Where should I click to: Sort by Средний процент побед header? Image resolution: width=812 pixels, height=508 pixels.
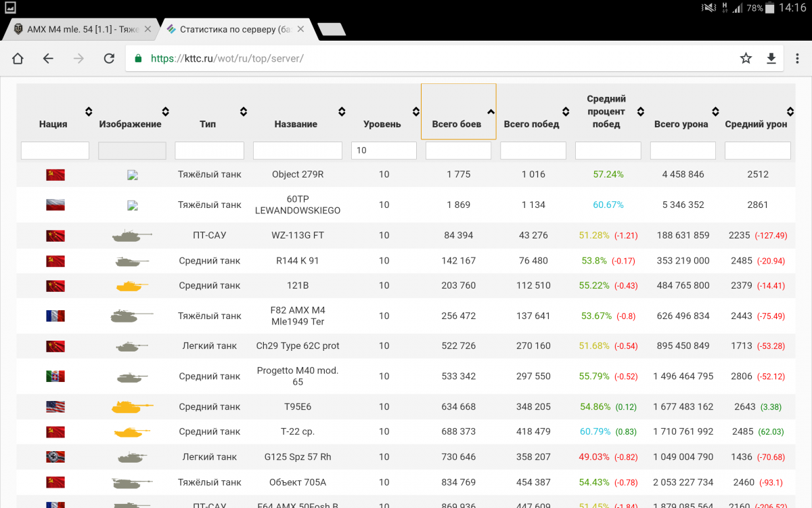pos(606,112)
